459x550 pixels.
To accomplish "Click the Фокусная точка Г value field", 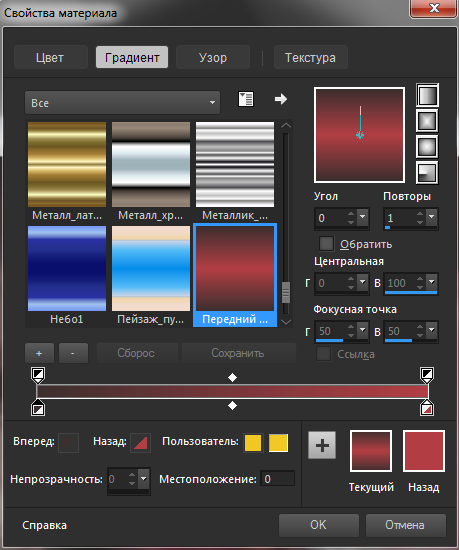I will tap(331, 331).
